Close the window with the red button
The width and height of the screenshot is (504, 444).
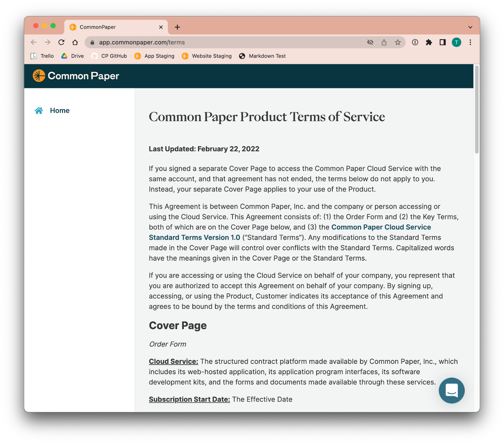pyautogui.click(x=36, y=26)
